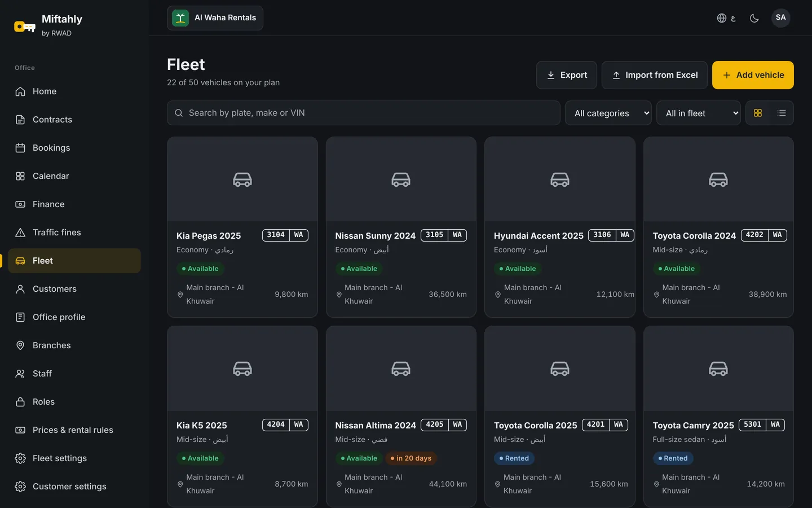812x508 pixels.
Task: Open the Kia Pegas 2025 vehicle thumbnail
Action: tap(242, 179)
